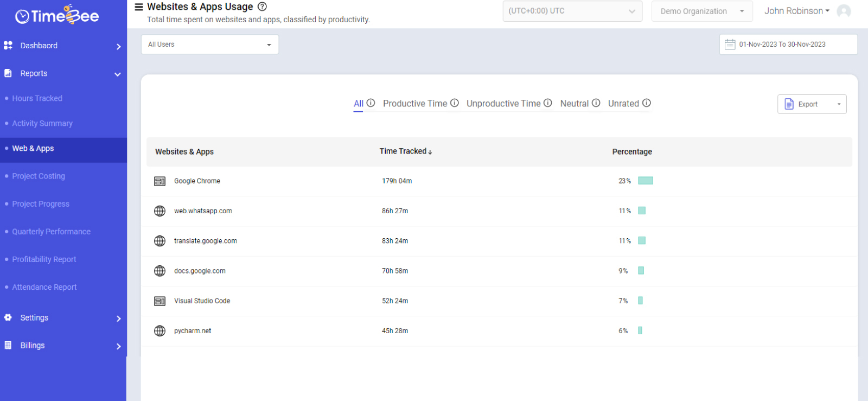Screen dimensions: 868x401
Task: Expand the Billings menu chevron
Action: 118,346
